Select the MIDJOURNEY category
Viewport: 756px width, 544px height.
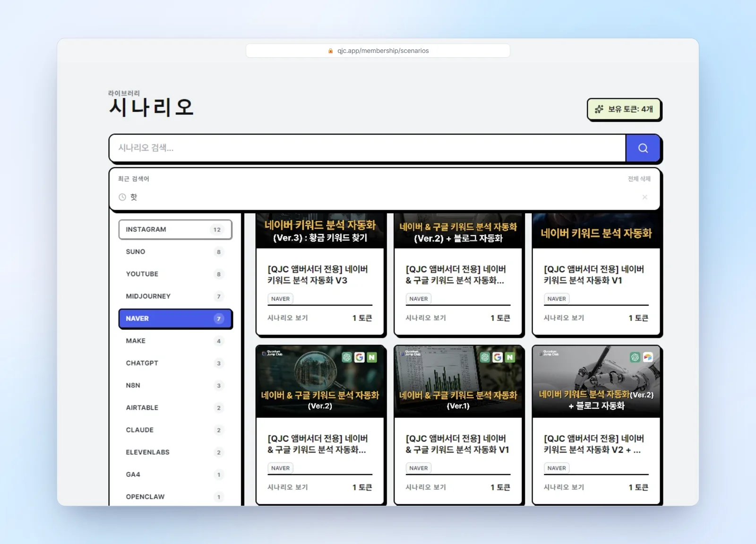coord(175,296)
